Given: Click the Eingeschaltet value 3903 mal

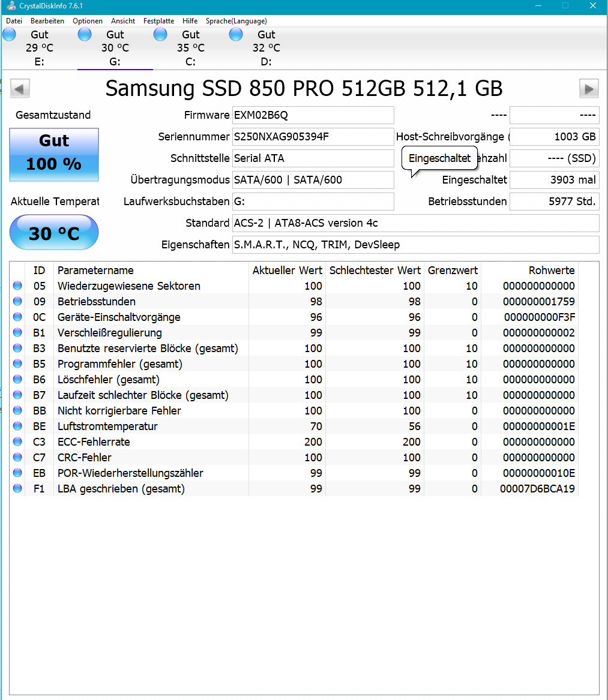Looking at the screenshot, I should point(555,180).
